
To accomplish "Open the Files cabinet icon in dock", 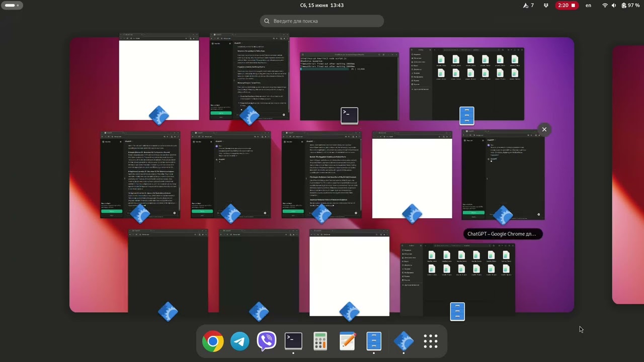I will pyautogui.click(x=374, y=342).
